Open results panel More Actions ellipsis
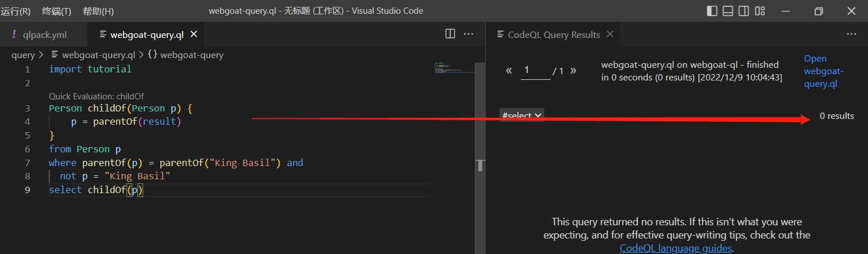The height and width of the screenshot is (254, 868). (851, 34)
